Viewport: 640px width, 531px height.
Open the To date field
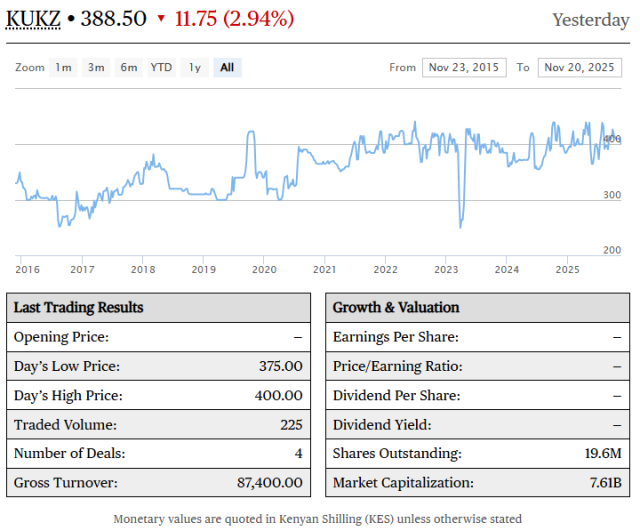click(580, 67)
